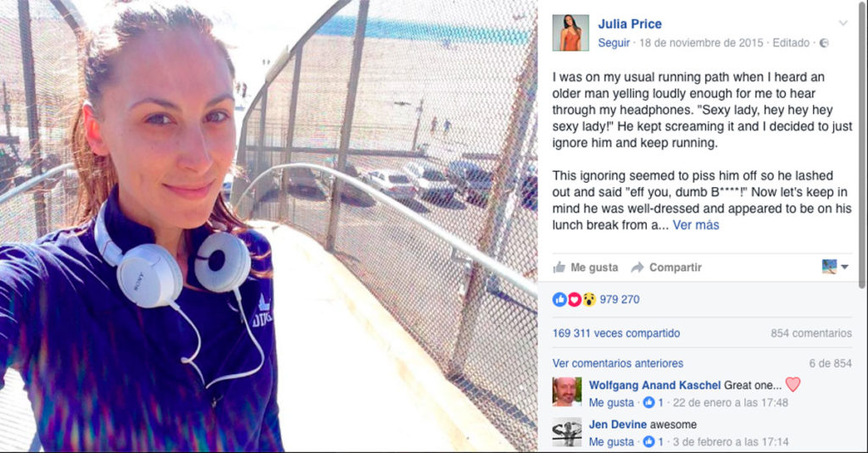Click the thumbs-up Me gusta icon on the post

click(559, 268)
